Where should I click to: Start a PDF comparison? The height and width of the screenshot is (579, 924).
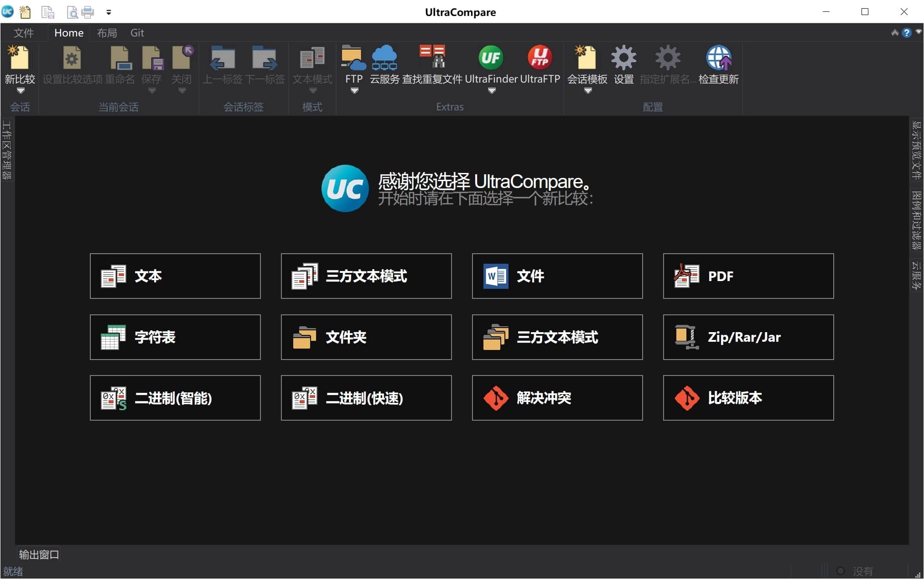tap(748, 276)
